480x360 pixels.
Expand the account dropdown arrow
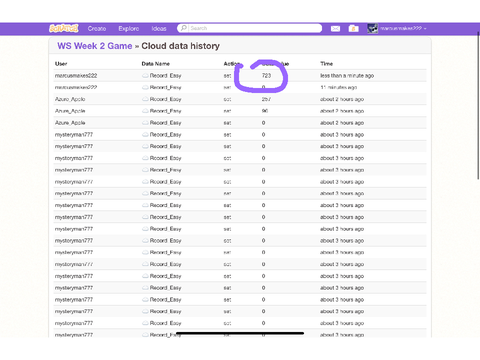(425, 29)
